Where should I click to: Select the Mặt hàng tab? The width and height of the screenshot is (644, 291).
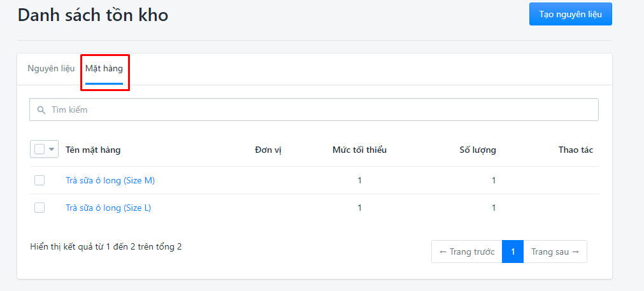point(104,69)
